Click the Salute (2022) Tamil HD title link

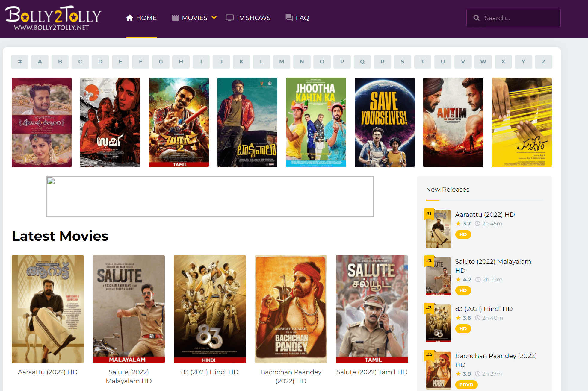click(x=372, y=372)
